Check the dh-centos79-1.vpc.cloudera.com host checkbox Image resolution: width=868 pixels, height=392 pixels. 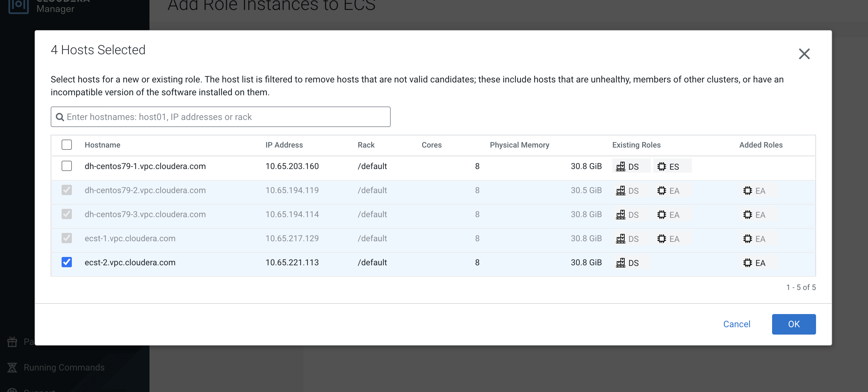point(67,166)
